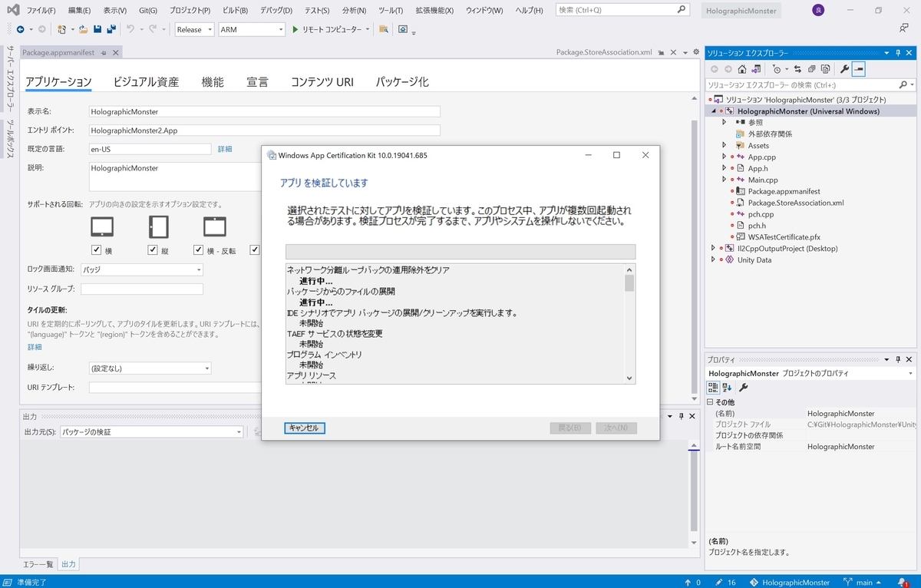Viewport: 921px width, 588px height.
Task: Click the portrait orientation tablet icon
Action: pos(158,226)
